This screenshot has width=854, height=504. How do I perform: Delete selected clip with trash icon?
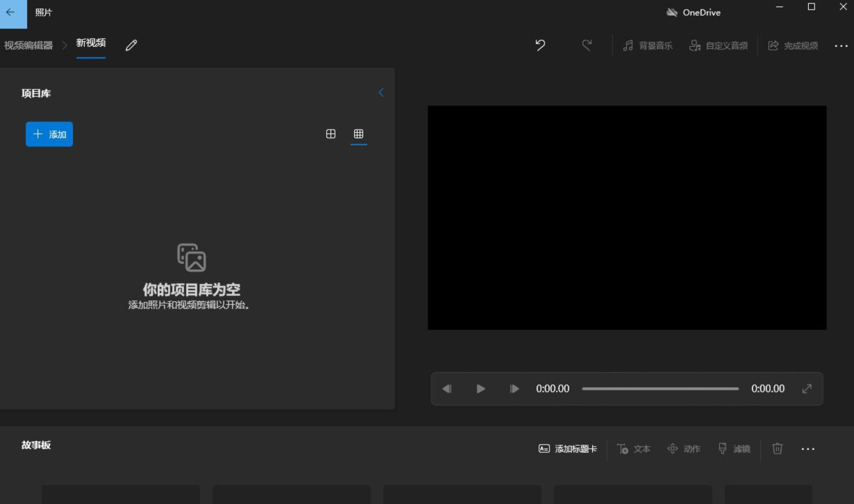(x=777, y=449)
